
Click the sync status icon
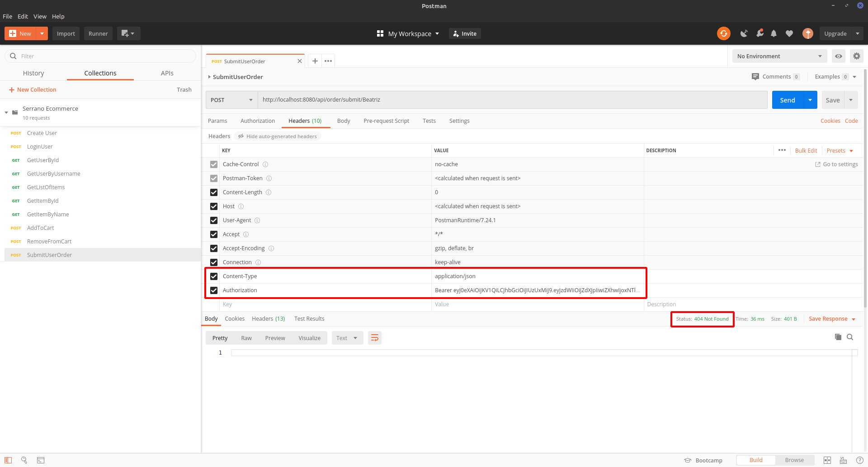click(x=723, y=33)
